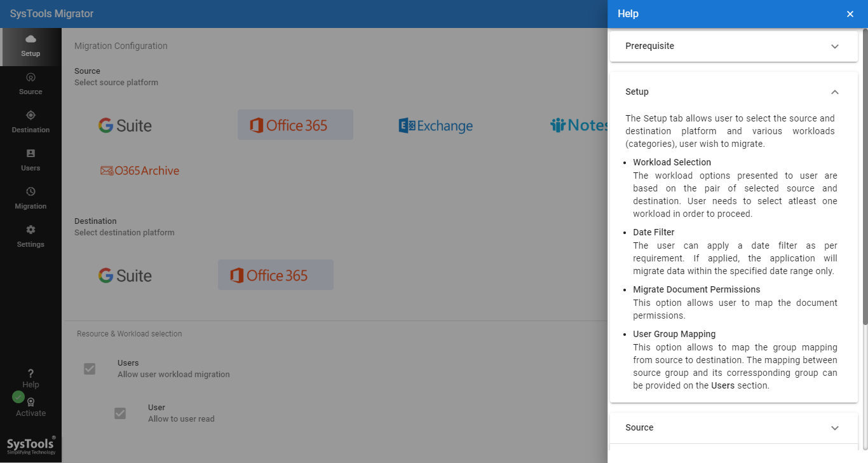Click the Setup section title in Help
This screenshot has width=868, height=463.
point(637,92)
